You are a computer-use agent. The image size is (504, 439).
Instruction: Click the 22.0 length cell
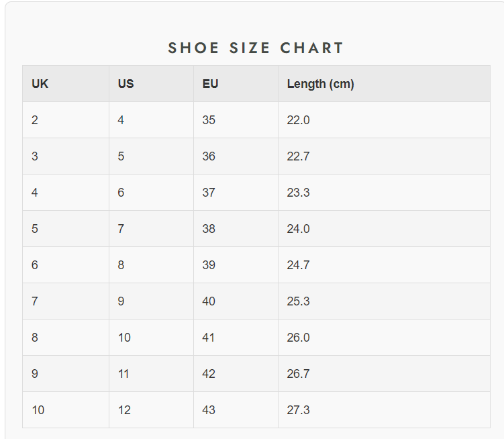pyautogui.click(x=298, y=120)
